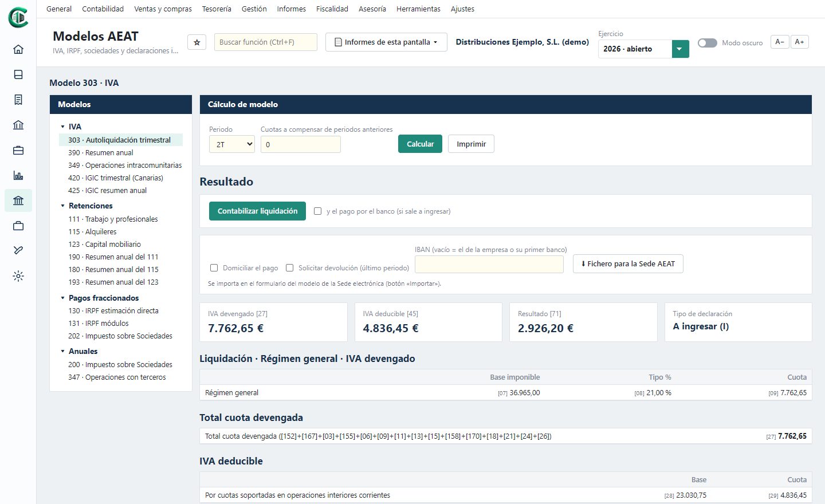825x504 pixels.
Task: Open the invoice document sidebar icon
Action: [x=18, y=100]
